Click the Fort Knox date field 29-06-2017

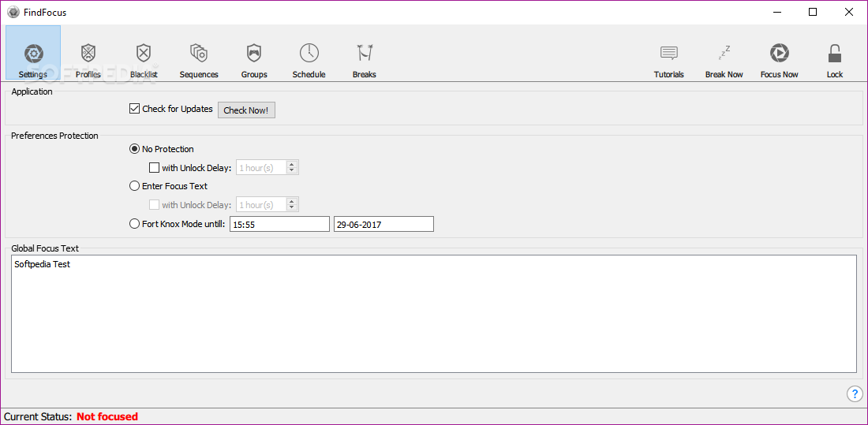coord(383,224)
